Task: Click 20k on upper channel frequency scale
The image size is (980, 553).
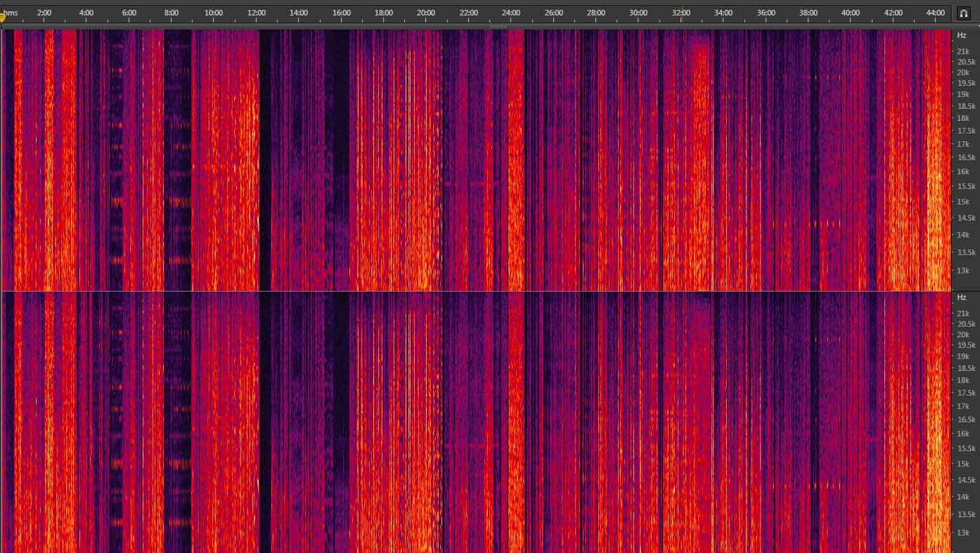Action: click(963, 72)
